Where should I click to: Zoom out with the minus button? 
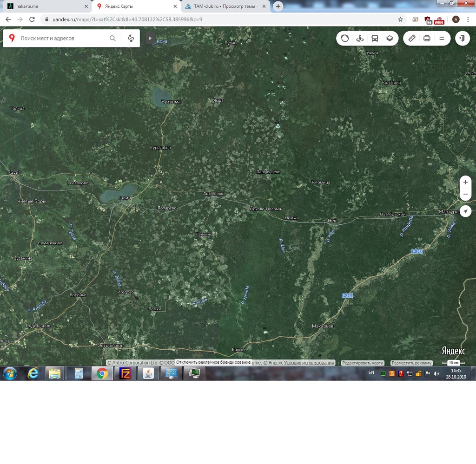click(465, 194)
